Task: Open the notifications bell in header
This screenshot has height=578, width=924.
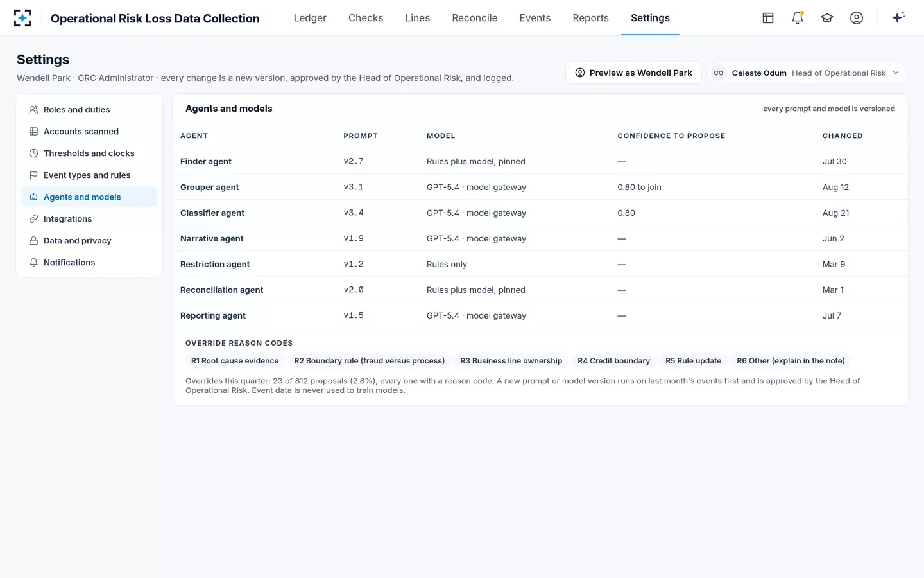Action: 798,18
